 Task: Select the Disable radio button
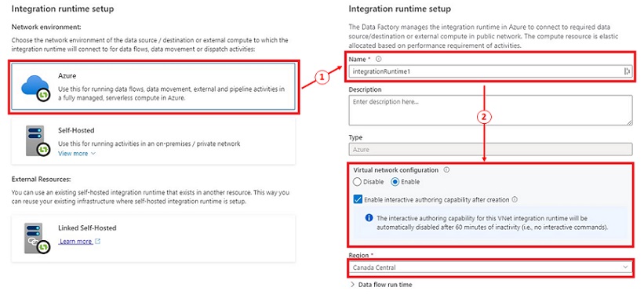[357, 182]
